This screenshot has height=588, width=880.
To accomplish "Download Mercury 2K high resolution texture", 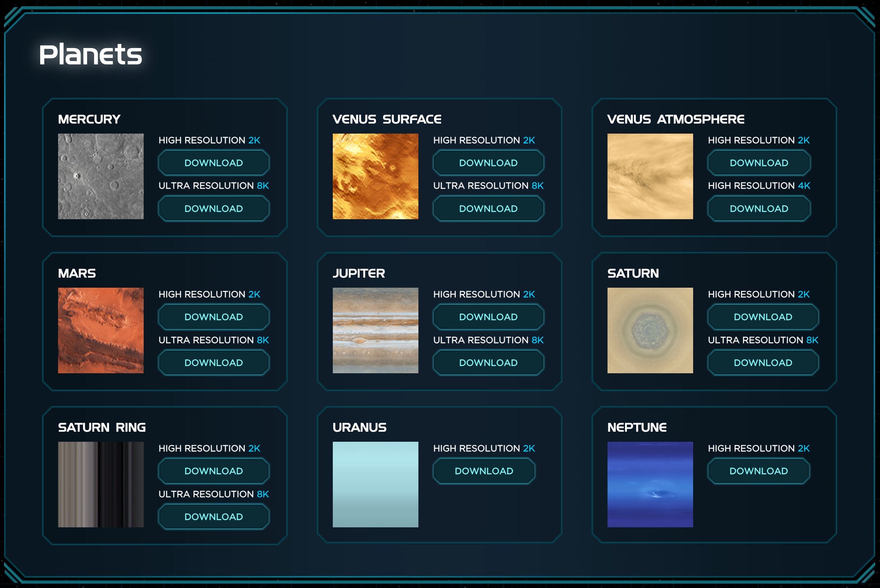I will pos(213,163).
